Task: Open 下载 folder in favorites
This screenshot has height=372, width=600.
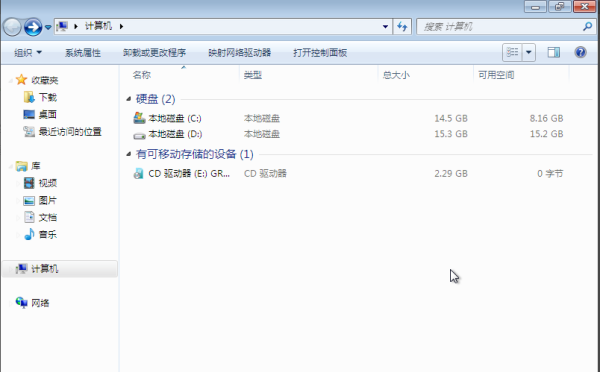Action: [47, 97]
